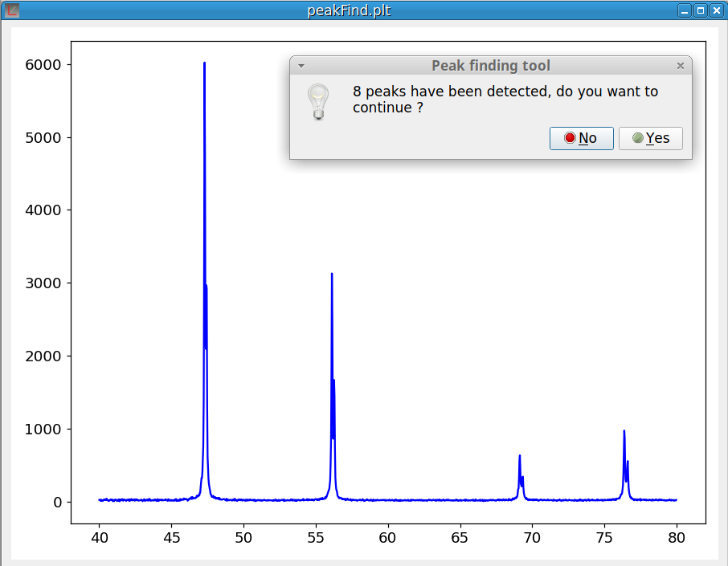Click y-axis label 3000
This screenshot has width=728, height=566.
[x=43, y=283]
